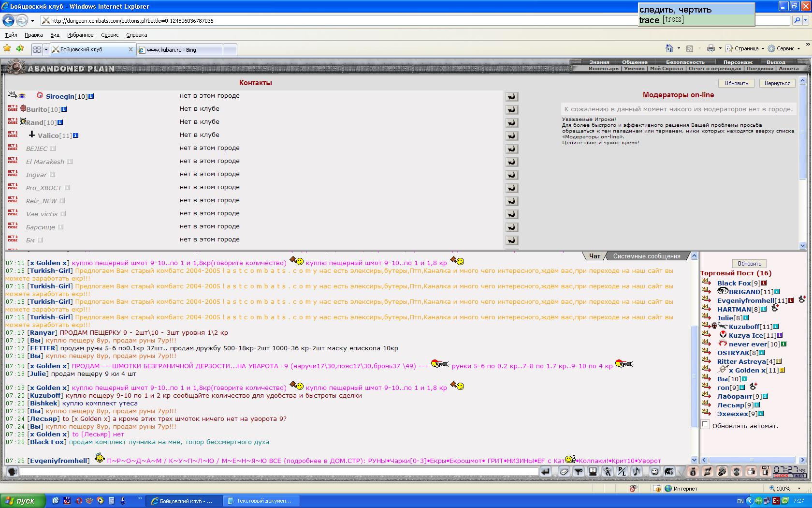
Task: Click the injury icon next to HARTMAN[8]
Action: pos(775,308)
